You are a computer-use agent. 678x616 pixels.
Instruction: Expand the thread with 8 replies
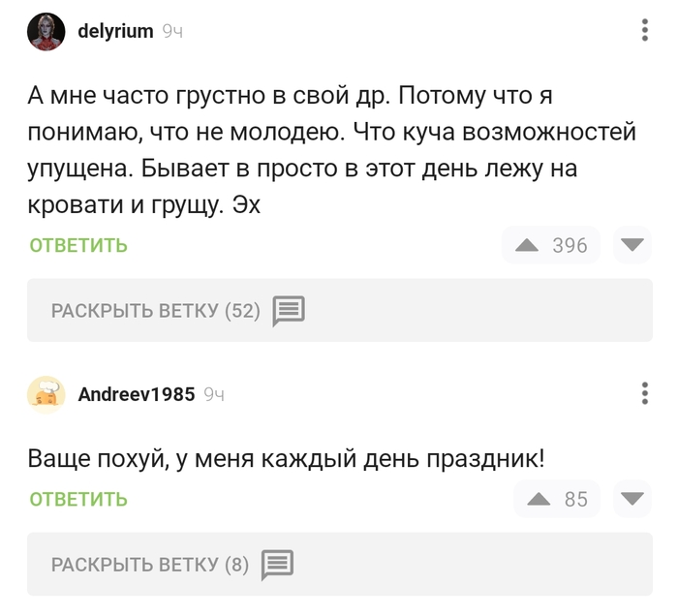coord(149,565)
